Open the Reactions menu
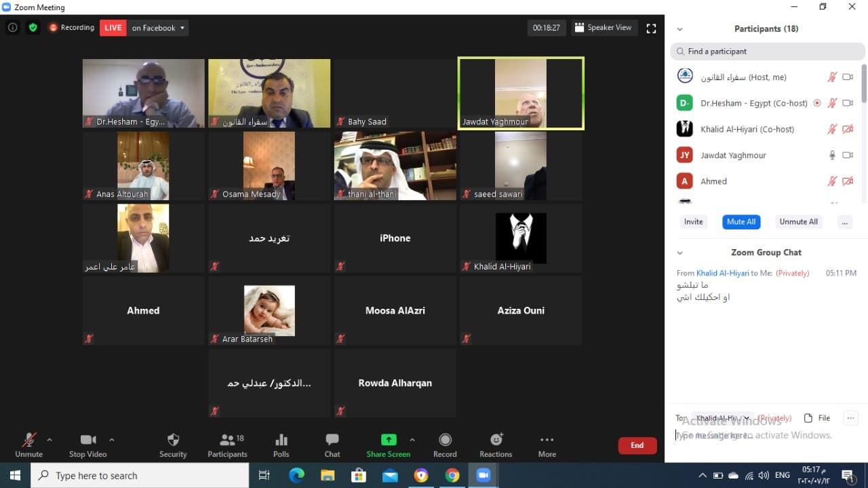 click(x=496, y=445)
